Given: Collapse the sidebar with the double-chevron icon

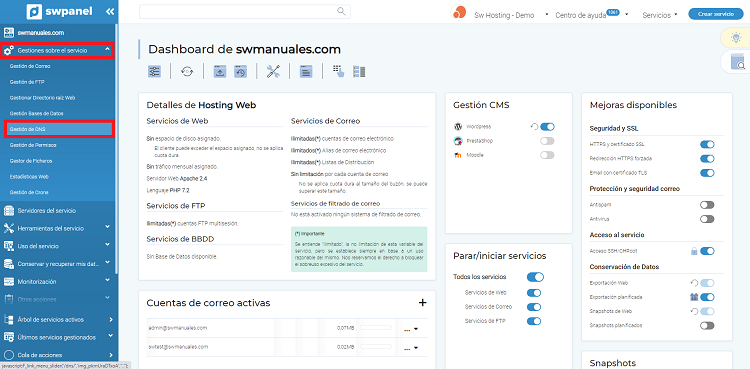Looking at the screenshot, I should 110,11.
